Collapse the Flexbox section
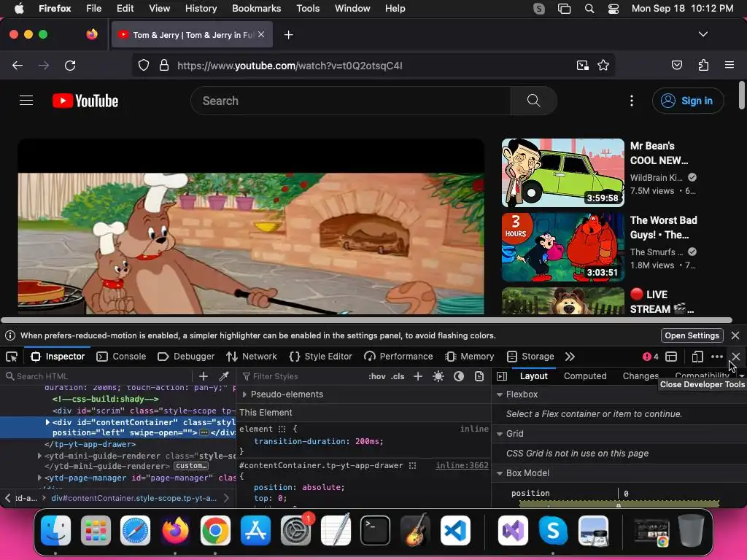This screenshot has height=560, width=747. pyautogui.click(x=500, y=394)
